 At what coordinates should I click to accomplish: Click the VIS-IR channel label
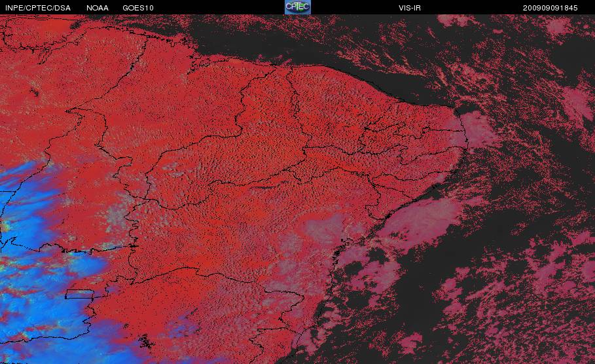coord(410,8)
